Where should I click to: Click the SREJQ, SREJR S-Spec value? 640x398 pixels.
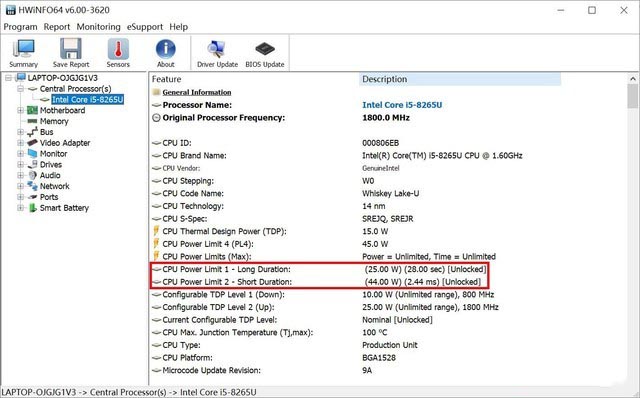point(387,218)
